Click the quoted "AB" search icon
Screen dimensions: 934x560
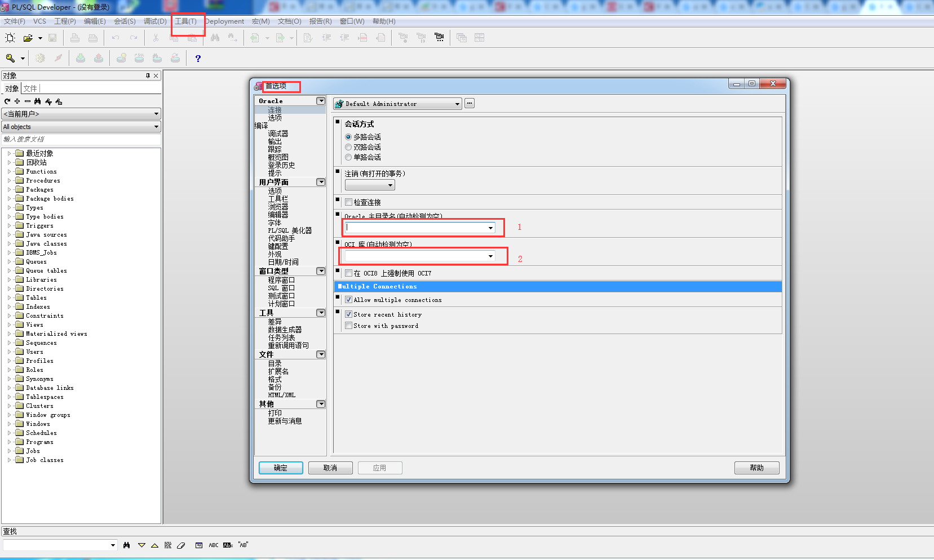243,545
